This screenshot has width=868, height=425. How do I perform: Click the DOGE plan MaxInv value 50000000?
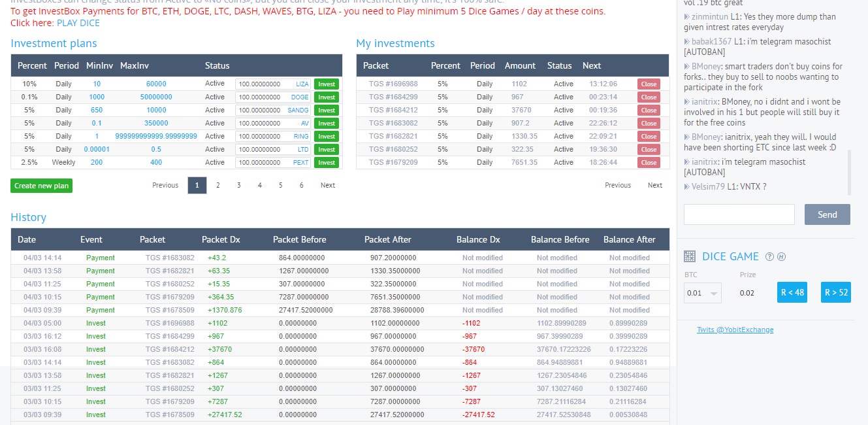(x=156, y=97)
